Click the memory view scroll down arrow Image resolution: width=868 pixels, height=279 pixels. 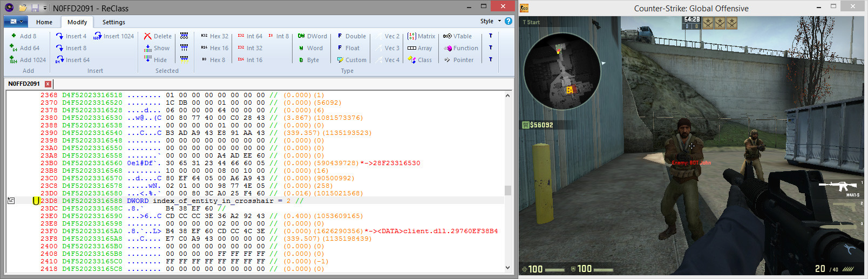507,268
